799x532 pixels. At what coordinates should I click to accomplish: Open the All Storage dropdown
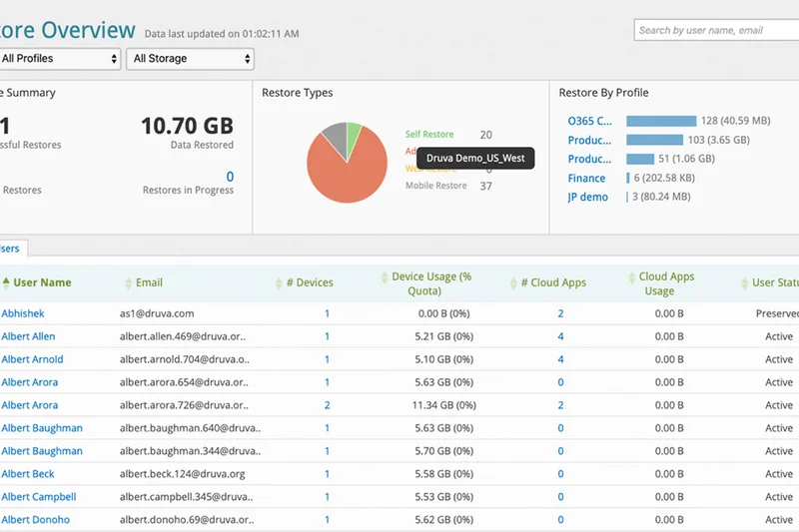point(190,59)
